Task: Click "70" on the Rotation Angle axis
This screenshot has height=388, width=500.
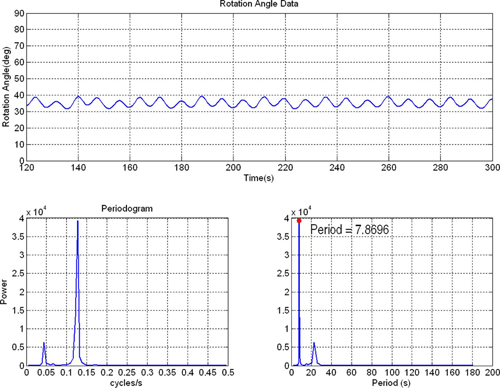Action: tap(19, 46)
